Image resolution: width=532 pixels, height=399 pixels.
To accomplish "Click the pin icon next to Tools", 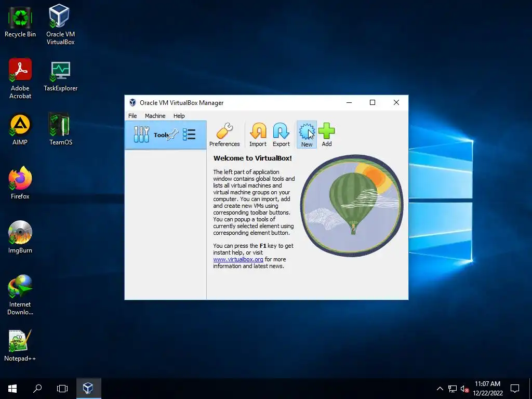I will (x=172, y=135).
